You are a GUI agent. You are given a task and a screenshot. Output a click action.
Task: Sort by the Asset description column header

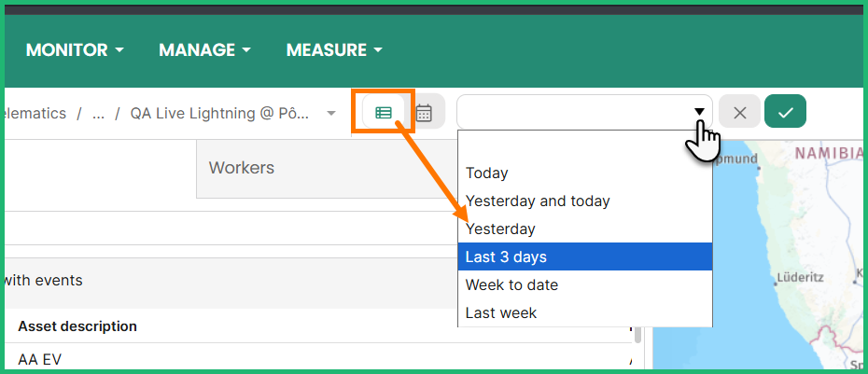(x=77, y=326)
